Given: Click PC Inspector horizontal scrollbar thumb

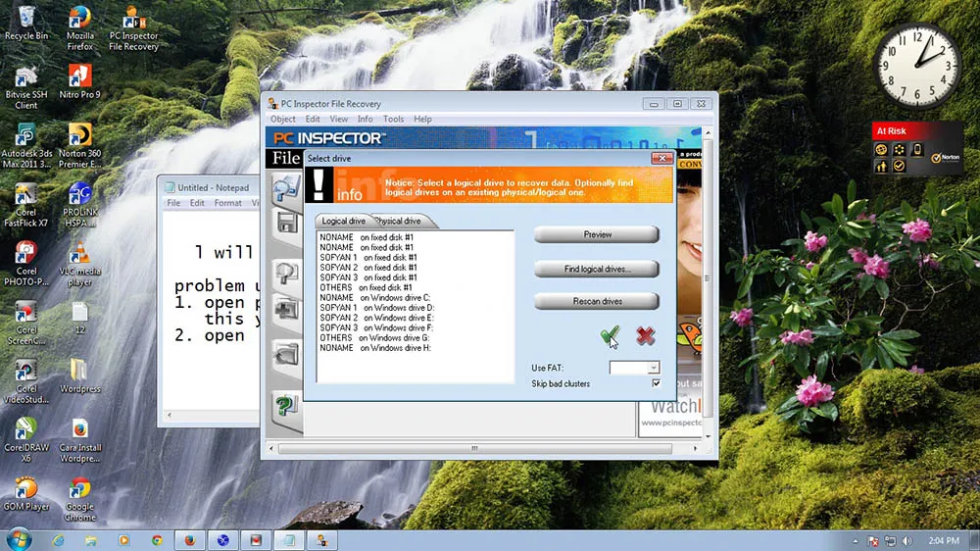Looking at the screenshot, I should tap(475, 448).
